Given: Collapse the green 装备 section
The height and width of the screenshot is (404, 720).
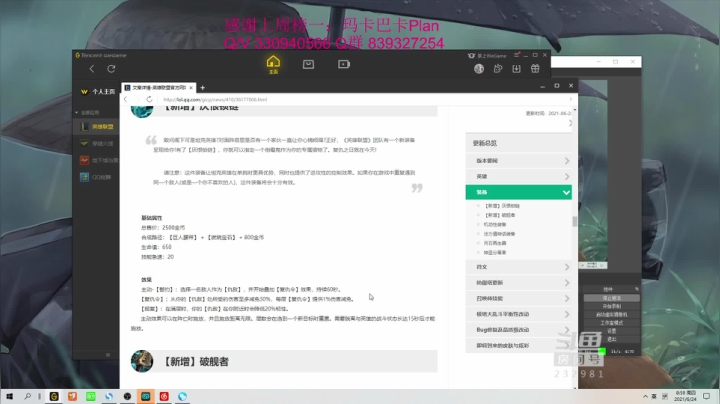Looking at the screenshot, I should (518, 192).
